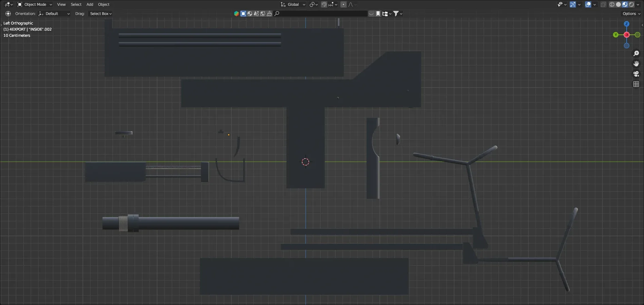Click the pan view hand icon

click(x=636, y=64)
